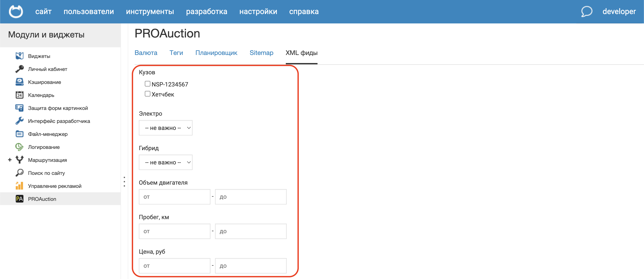Click the Объем двигателя 'от' field
The width and height of the screenshot is (644, 279).
pos(174,197)
